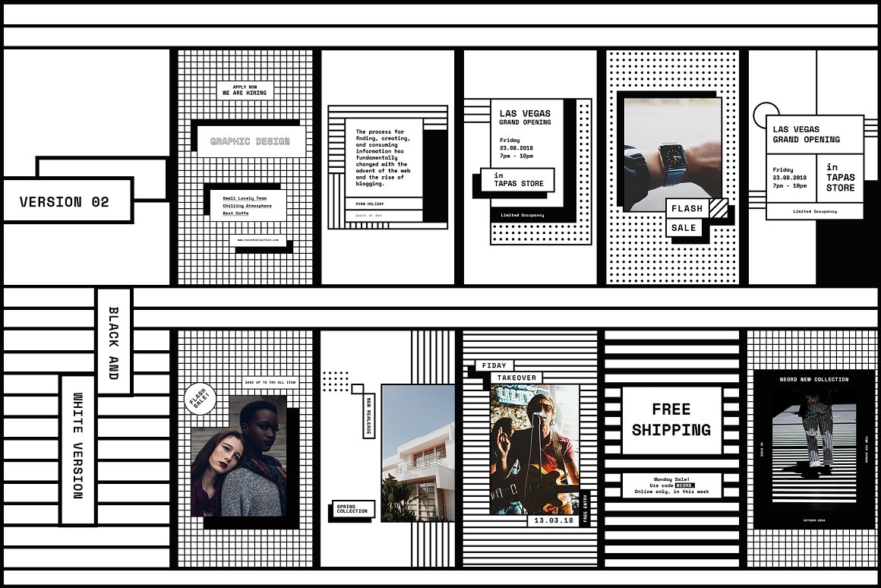
Task: Click the FREE SHIPPING banner
Action: tap(671, 420)
